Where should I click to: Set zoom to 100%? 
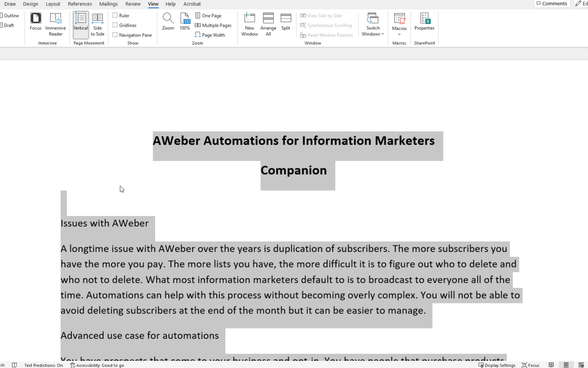(185, 22)
